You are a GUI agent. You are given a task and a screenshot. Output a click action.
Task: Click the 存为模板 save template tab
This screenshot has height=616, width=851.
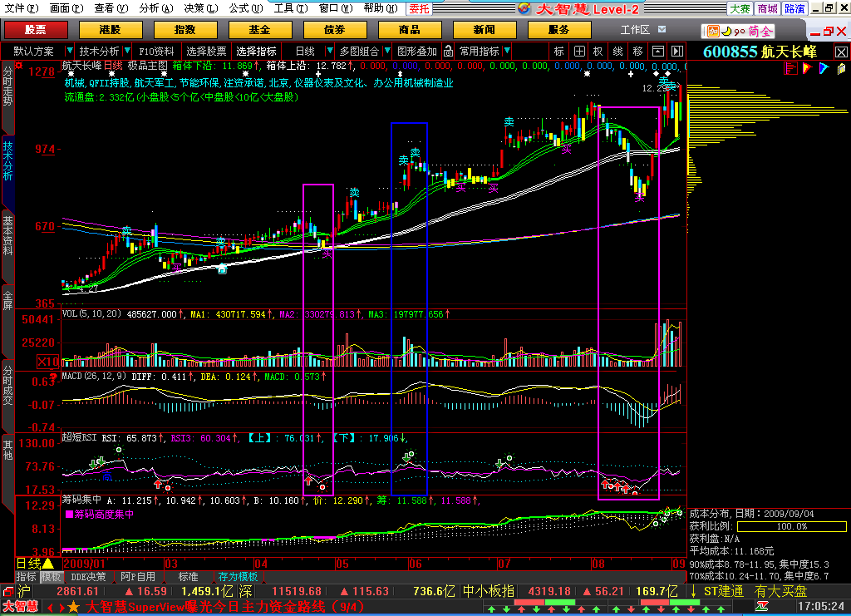[238, 576]
